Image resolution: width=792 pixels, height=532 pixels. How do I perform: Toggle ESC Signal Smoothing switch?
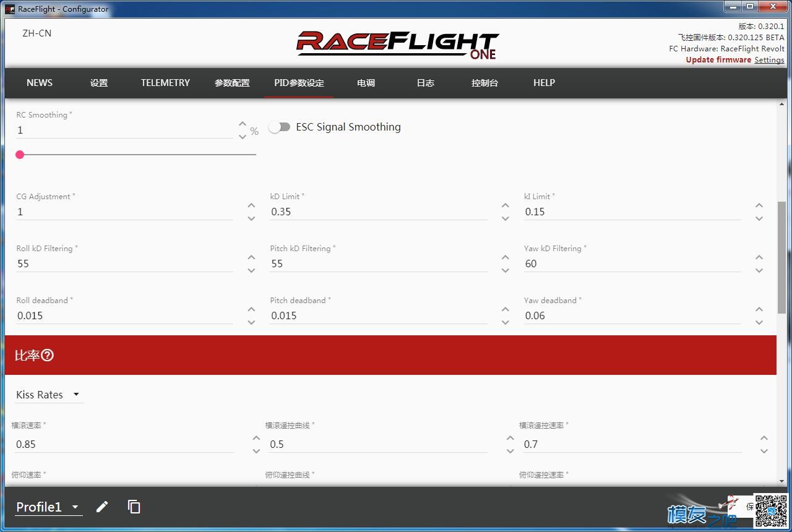click(280, 127)
